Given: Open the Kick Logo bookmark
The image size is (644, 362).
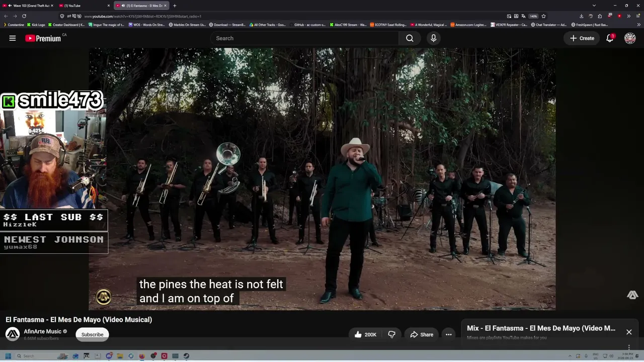Looking at the screenshot, I should click(36, 25).
